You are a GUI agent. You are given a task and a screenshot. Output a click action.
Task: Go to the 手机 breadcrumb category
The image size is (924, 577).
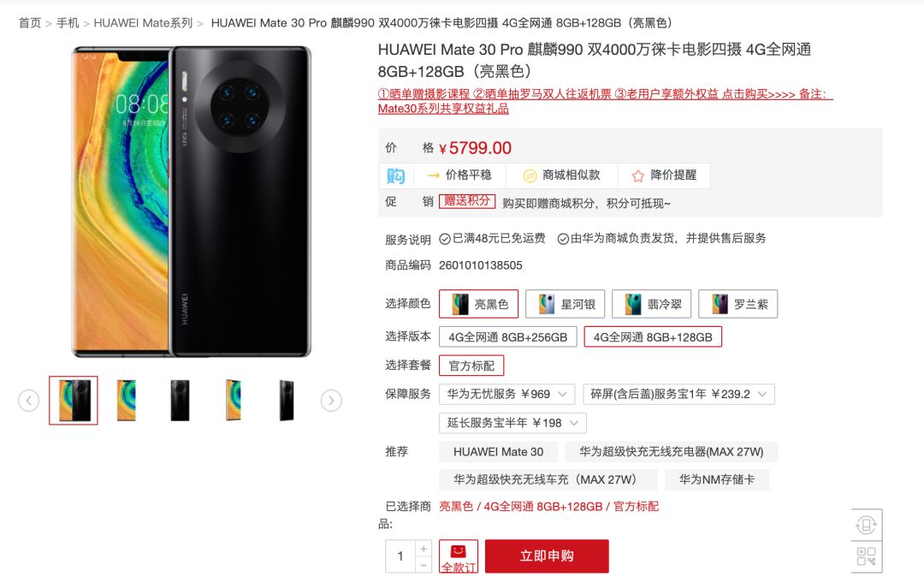pos(68,23)
